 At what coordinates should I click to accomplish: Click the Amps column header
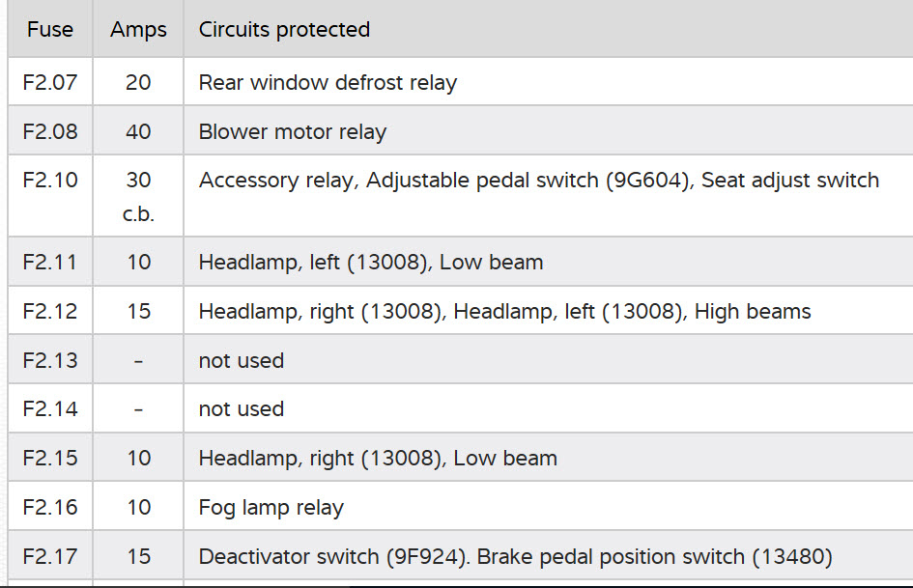pos(138,30)
